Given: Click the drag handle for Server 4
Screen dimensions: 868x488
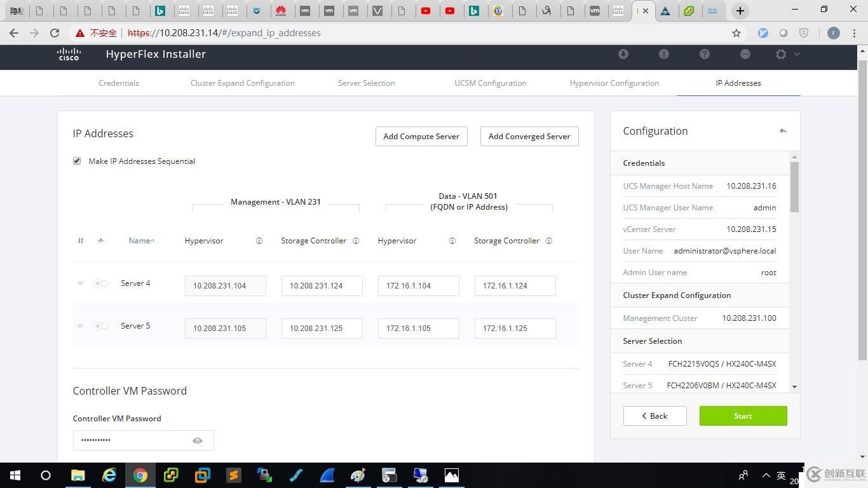Looking at the screenshot, I should click(80, 283).
